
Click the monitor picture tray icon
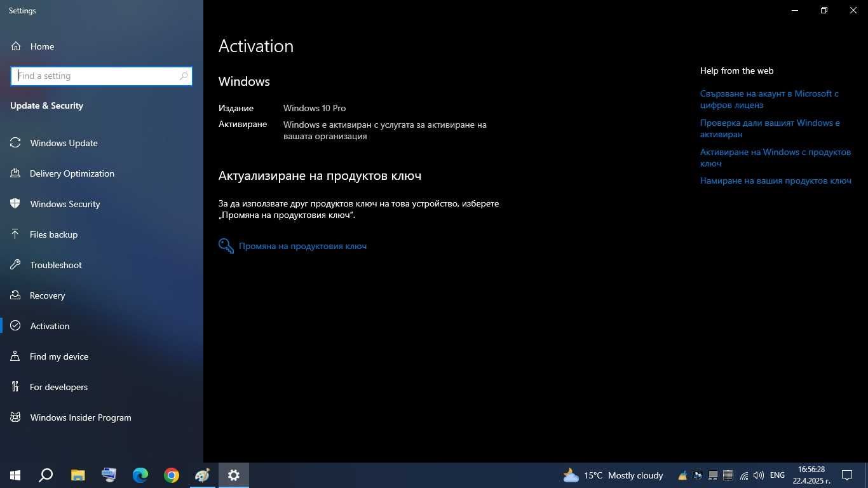(698, 475)
